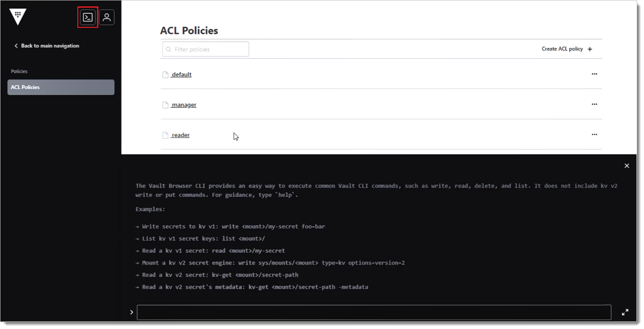Open the default policy
Viewport: 644px width, 329px height.
tap(181, 74)
